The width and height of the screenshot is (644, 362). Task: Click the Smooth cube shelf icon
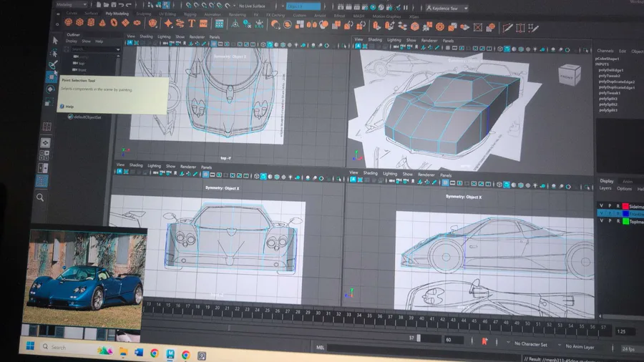(415, 26)
